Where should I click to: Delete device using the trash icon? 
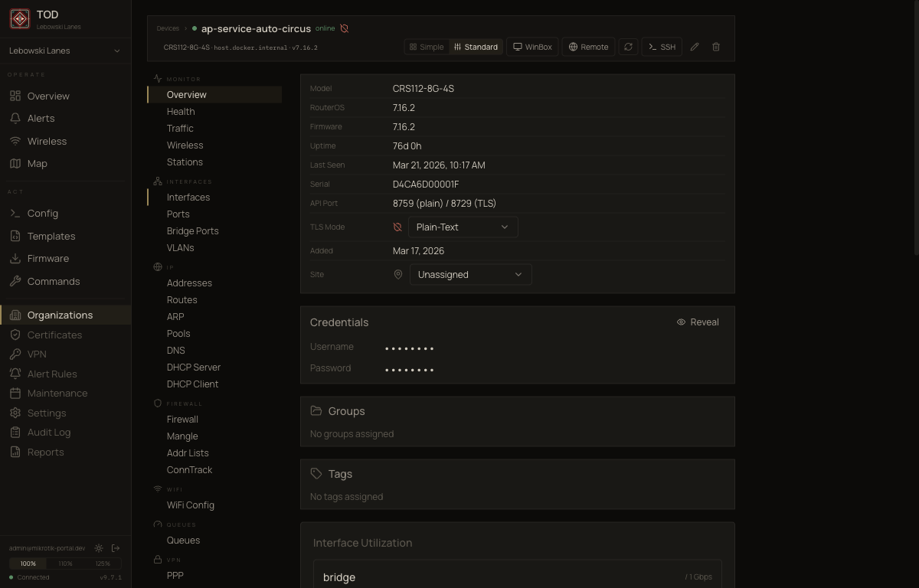715,47
